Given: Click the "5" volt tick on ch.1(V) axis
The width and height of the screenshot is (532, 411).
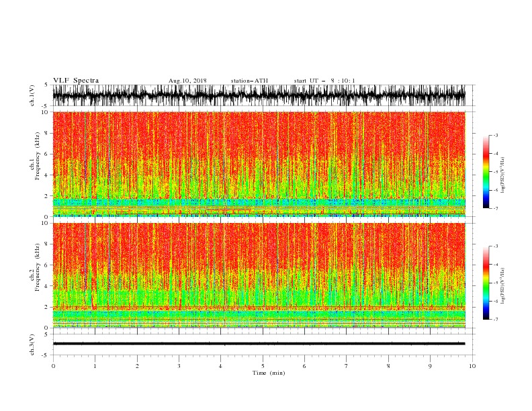Looking at the screenshot, I should click(47, 85).
